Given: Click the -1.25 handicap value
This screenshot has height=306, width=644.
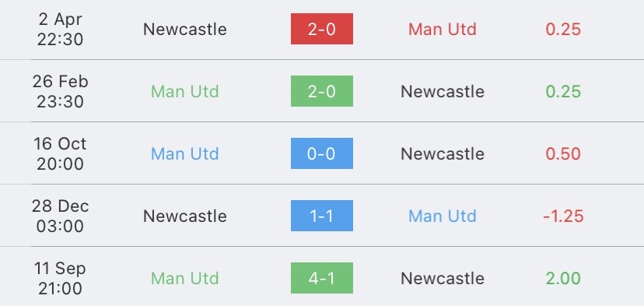Looking at the screenshot, I should (563, 216).
